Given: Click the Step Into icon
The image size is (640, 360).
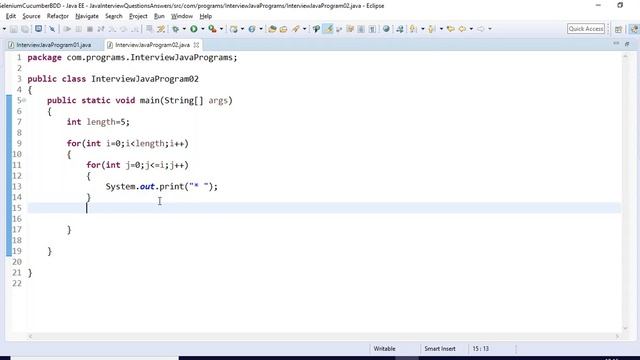Looking at the screenshot, I should click(x=112, y=29).
